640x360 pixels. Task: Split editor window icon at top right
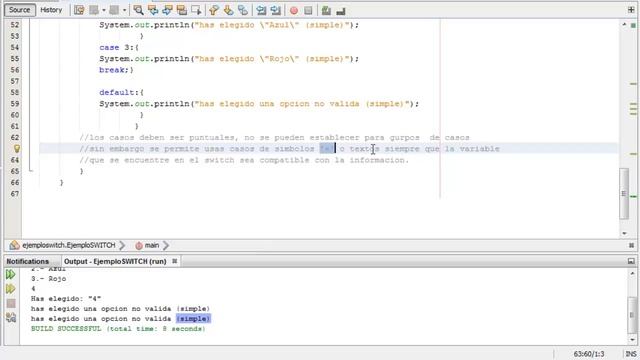click(631, 10)
